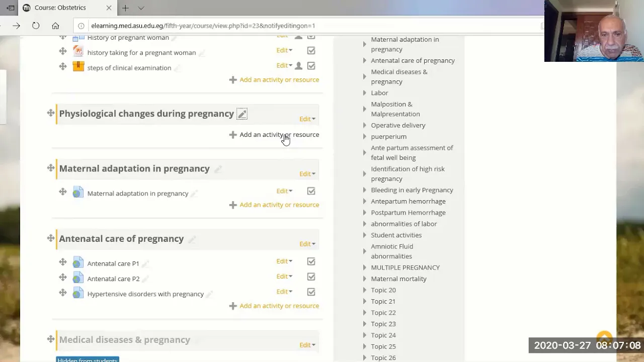Open Operative delivery in navigation
The image size is (644, 362).
(x=398, y=125)
